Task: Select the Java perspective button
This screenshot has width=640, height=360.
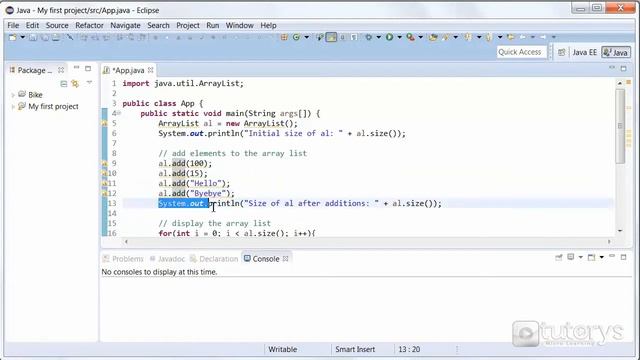Action: click(616, 52)
